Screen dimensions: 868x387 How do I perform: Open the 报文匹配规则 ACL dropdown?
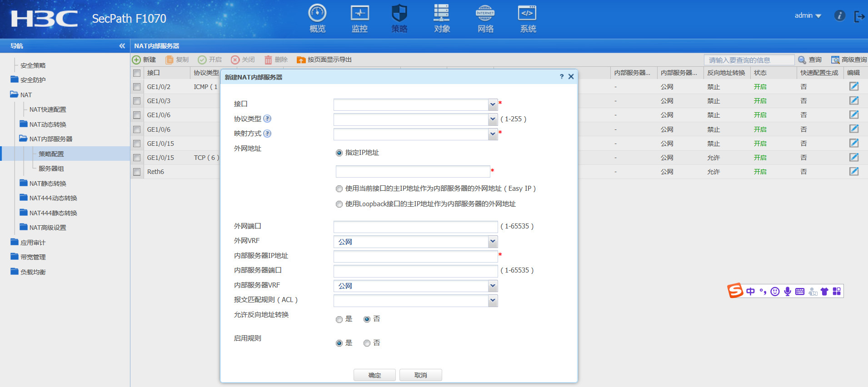493,301
